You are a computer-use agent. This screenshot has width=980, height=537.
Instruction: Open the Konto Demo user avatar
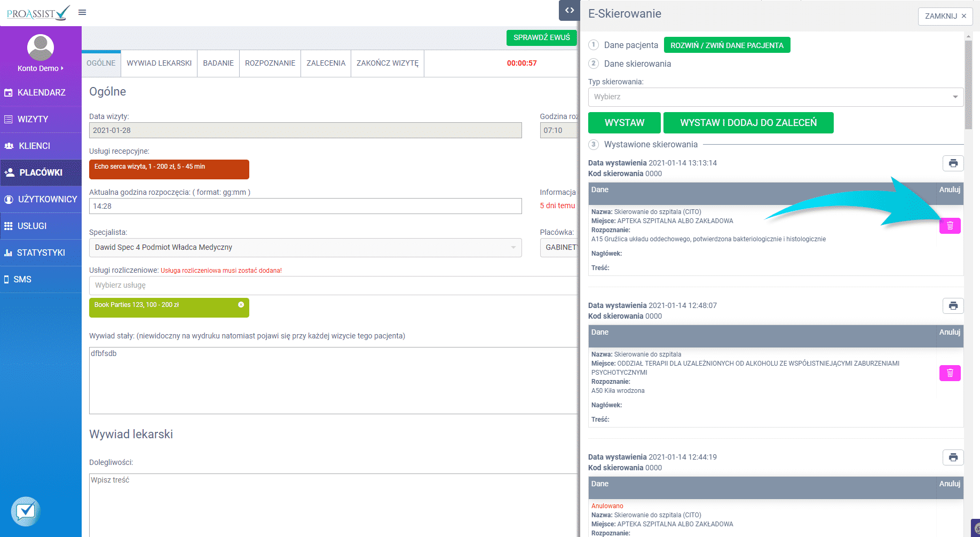(x=41, y=48)
